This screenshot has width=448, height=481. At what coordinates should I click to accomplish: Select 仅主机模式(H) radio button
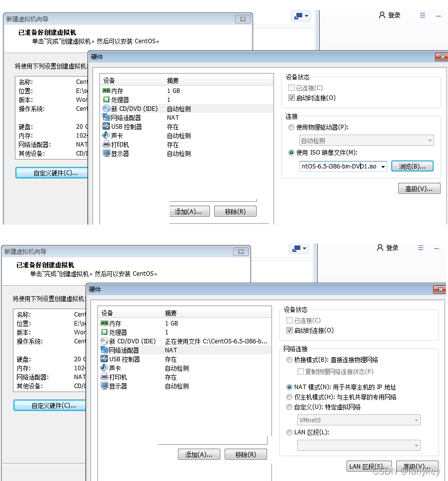click(289, 397)
